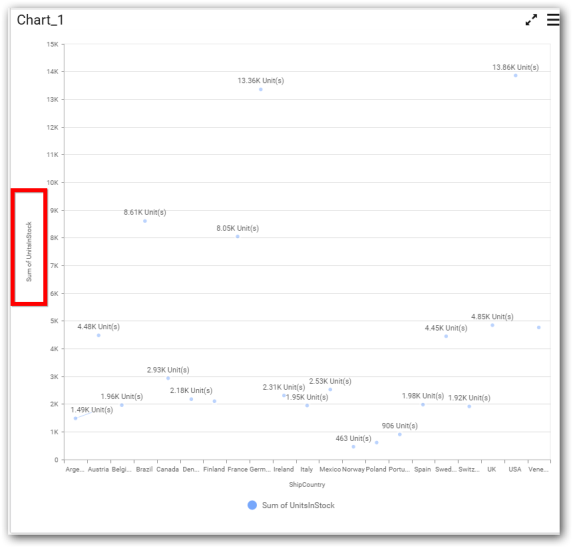Click the Chart_1 title
This screenshot has width=573, height=548.
(x=40, y=20)
